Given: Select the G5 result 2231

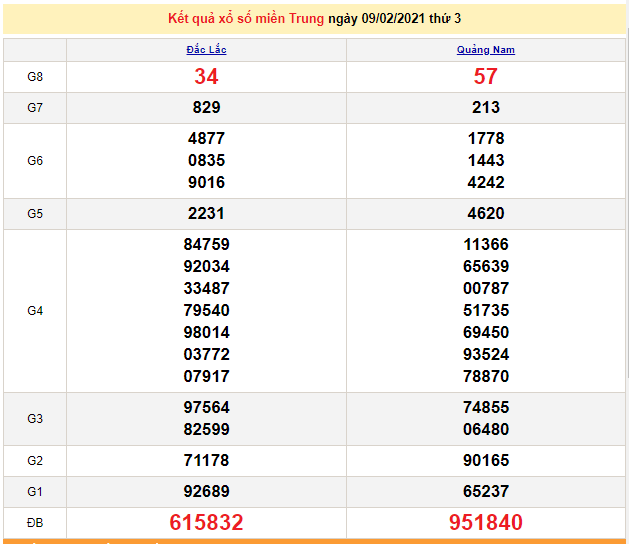Looking at the screenshot, I should [206, 213].
